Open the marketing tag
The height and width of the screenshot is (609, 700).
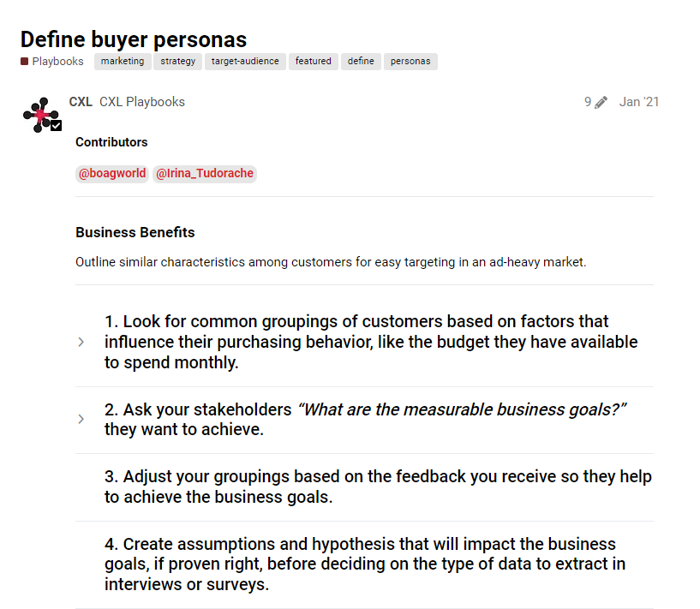[123, 62]
